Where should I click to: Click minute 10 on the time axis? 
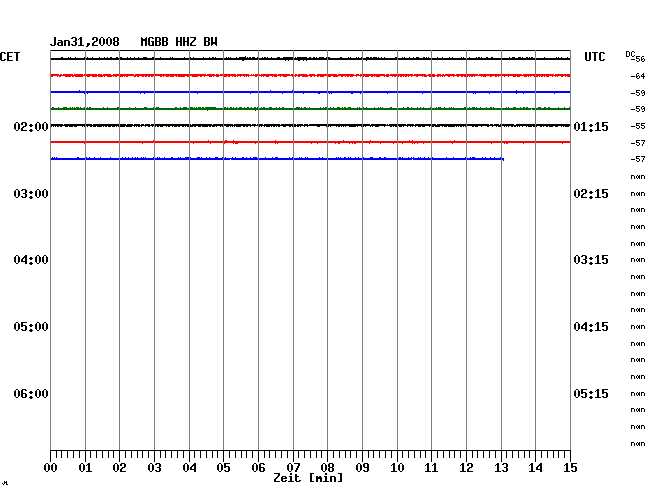[x=397, y=468]
